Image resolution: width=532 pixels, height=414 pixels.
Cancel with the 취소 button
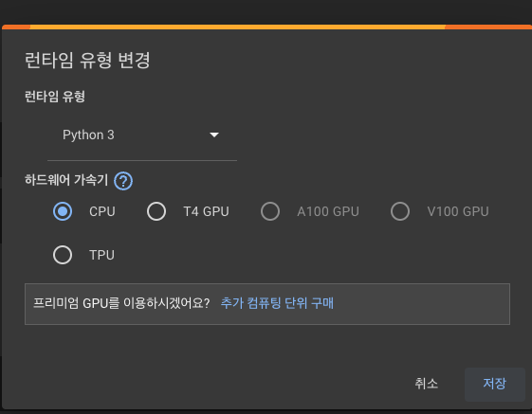pyautogui.click(x=427, y=384)
